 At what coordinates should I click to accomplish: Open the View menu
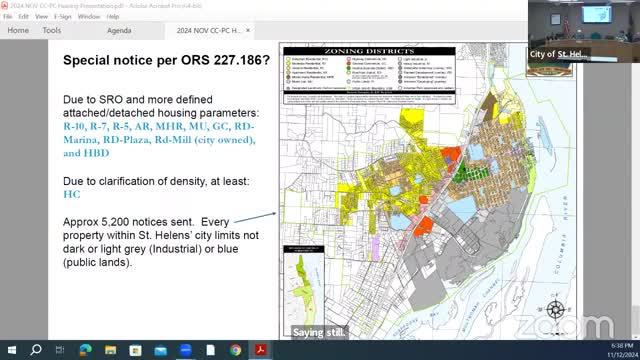pyautogui.click(x=41, y=17)
